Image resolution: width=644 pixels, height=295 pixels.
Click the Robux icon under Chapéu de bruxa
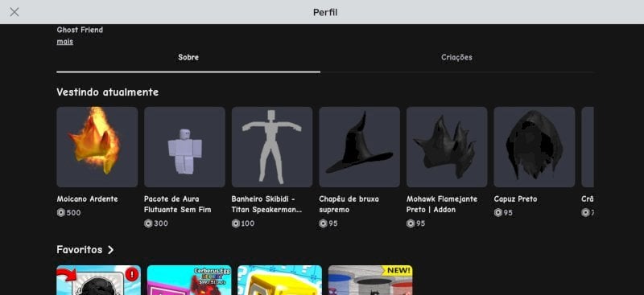point(324,223)
